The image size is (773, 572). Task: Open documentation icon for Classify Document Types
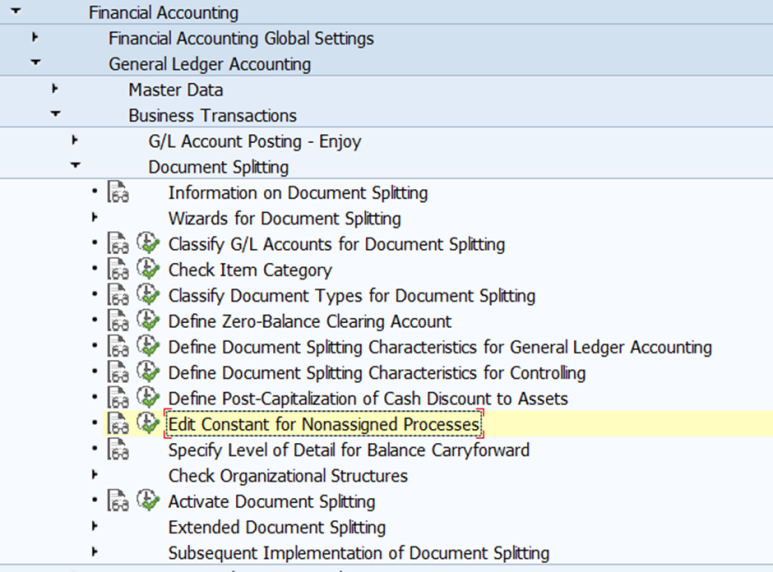pyautogui.click(x=118, y=295)
